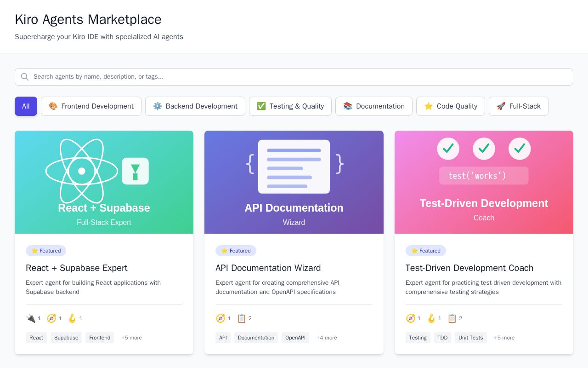Click the compass icon on API Documentation card

coord(220,318)
